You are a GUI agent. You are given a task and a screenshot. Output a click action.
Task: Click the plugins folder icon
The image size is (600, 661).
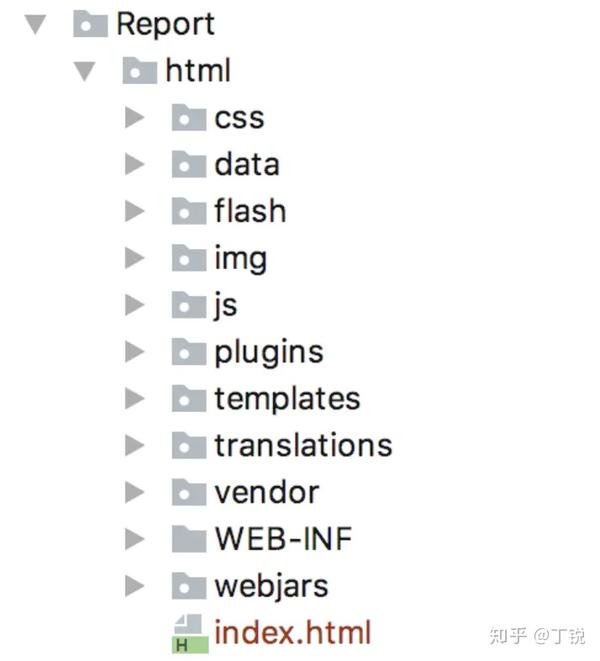point(189,351)
